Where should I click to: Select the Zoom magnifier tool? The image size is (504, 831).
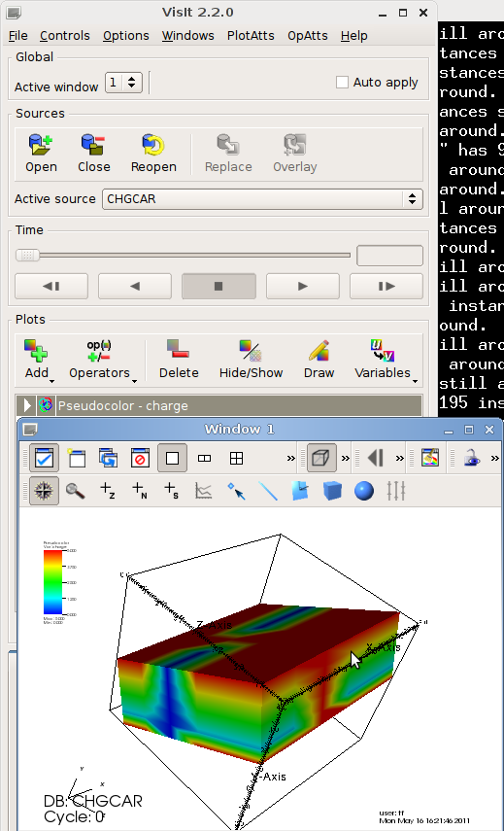coord(76,490)
